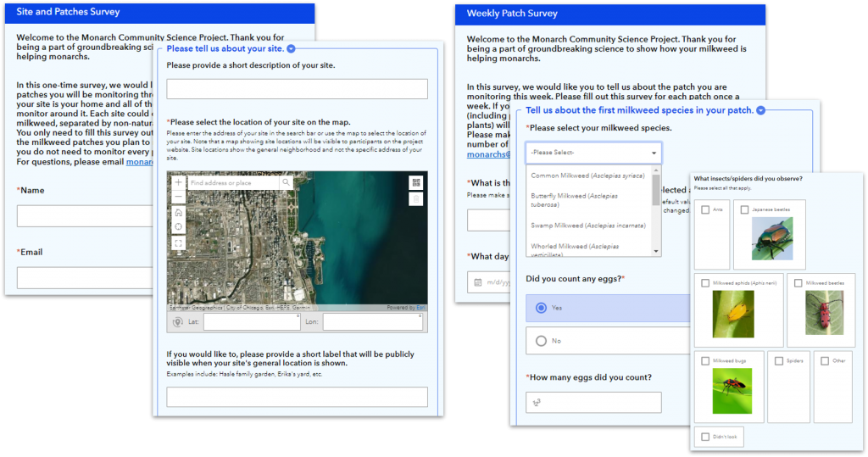
Task: Select Yes for counting eggs
Action: pos(607,308)
